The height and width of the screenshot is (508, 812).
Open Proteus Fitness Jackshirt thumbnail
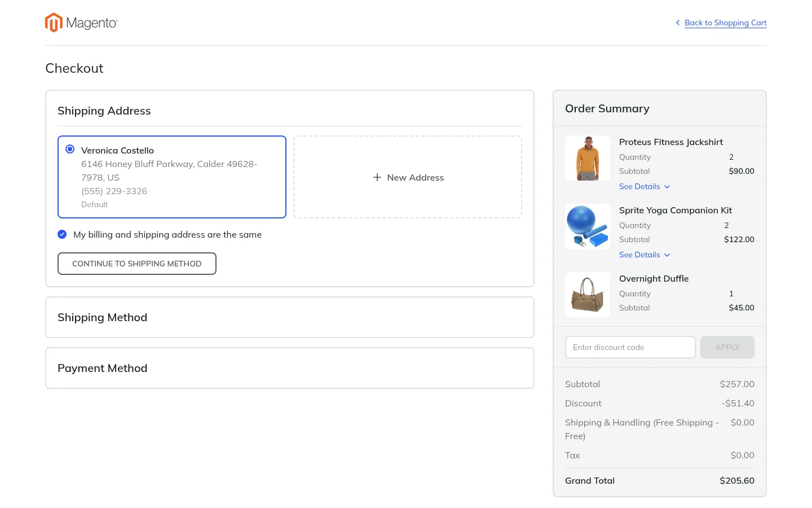tap(588, 158)
